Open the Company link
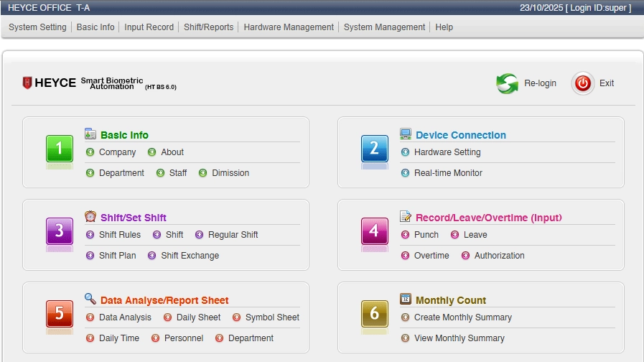The width and height of the screenshot is (644, 362). [118, 152]
